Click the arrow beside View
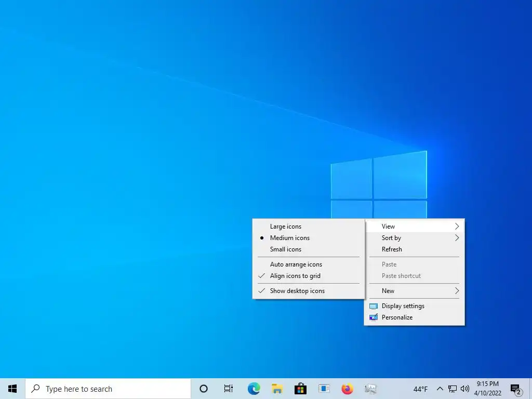 457,227
